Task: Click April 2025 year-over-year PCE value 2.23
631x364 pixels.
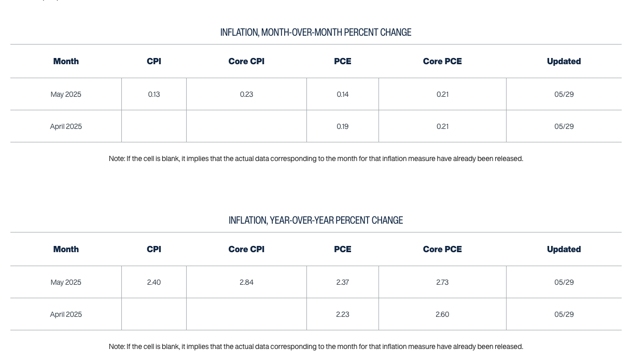Action: [x=343, y=314]
